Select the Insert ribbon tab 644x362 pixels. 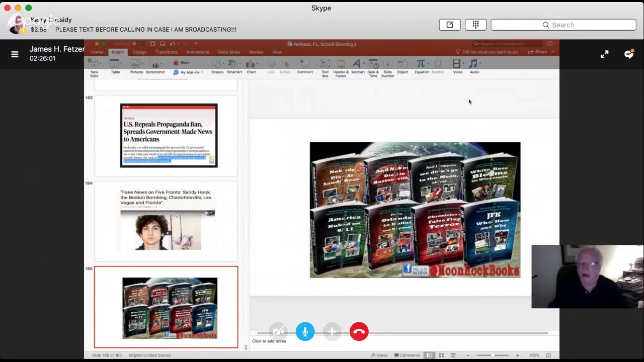pos(118,52)
